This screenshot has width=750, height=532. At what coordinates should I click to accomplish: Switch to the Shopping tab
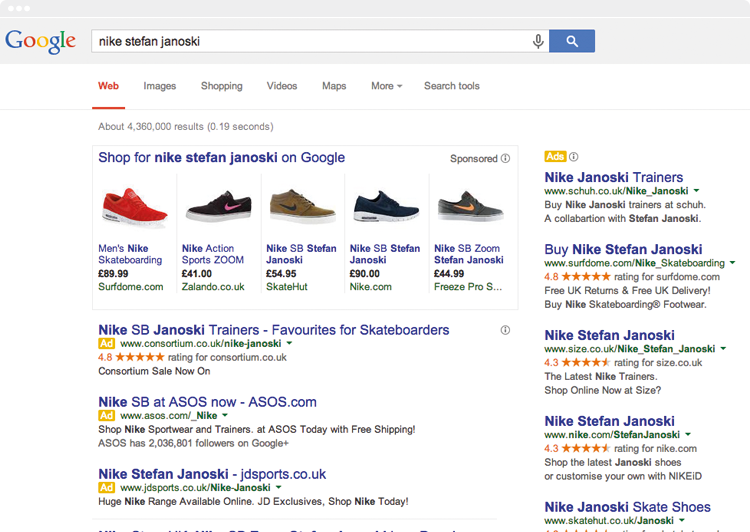pyautogui.click(x=221, y=86)
